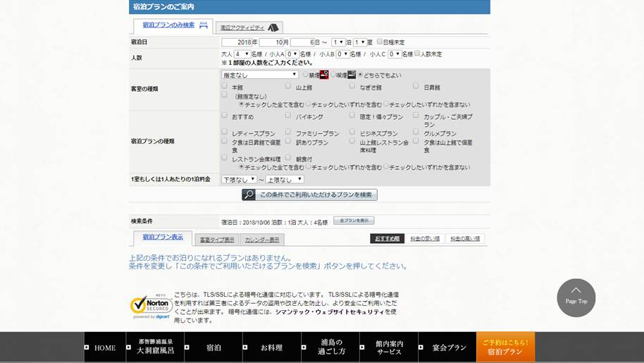
Task: Check the グルメプラン checkbox
Action: pos(416,132)
